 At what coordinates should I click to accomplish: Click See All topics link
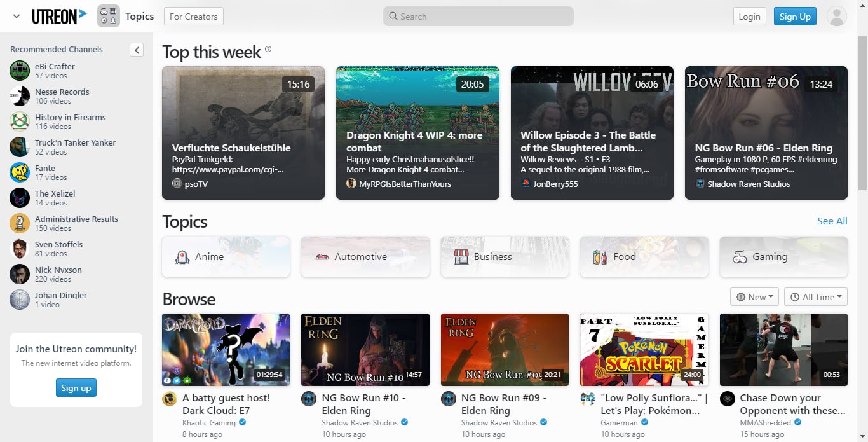click(832, 221)
